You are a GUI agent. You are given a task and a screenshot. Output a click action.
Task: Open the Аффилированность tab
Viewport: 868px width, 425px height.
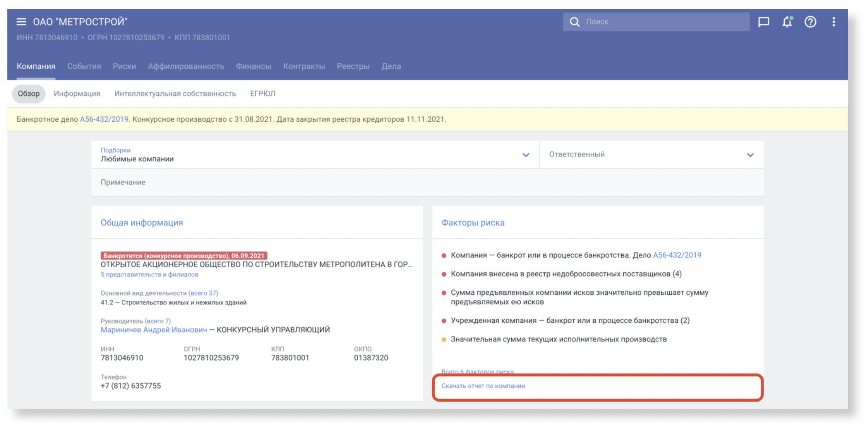coord(186,66)
